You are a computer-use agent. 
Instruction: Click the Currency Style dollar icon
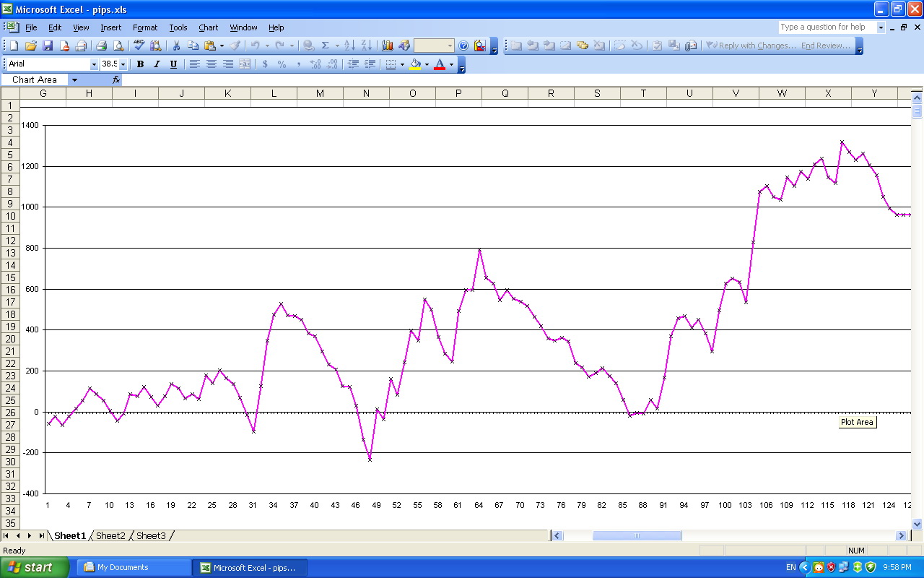click(x=265, y=64)
